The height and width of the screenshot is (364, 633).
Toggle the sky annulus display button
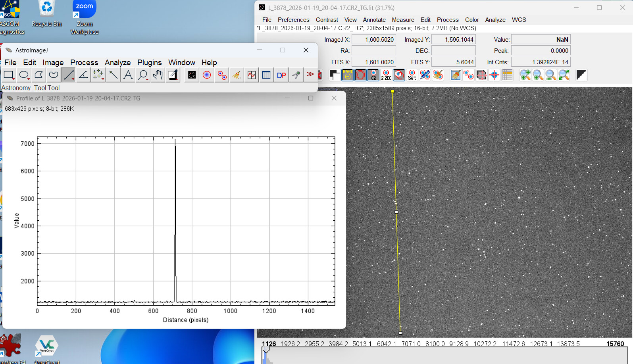pos(360,75)
